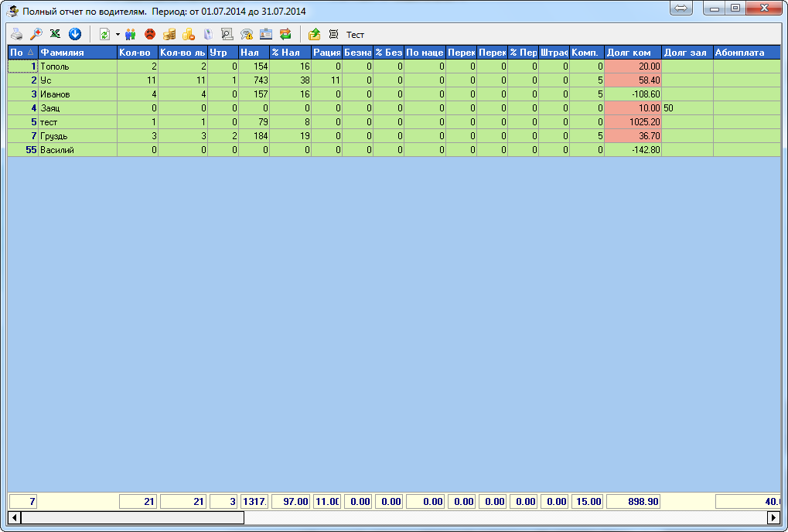
Task: Open the dropdown arrow next to refresh
Action: [118, 34]
